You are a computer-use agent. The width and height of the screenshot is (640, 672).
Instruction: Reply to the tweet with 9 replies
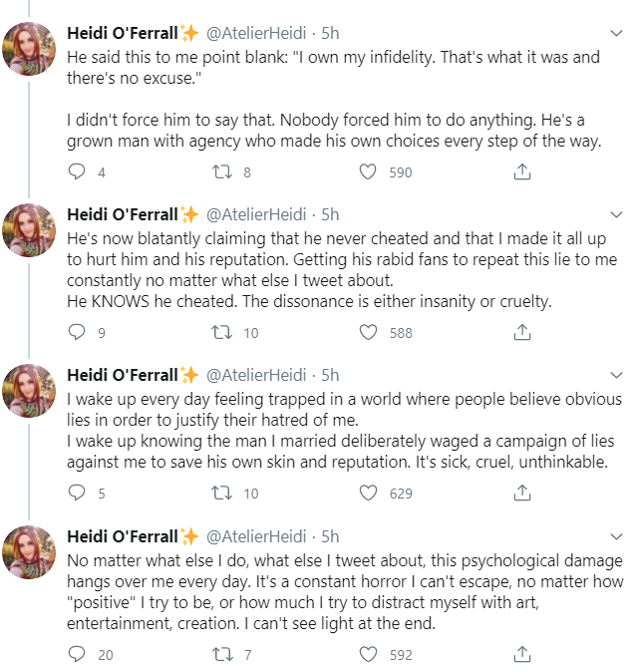pos(77,332)
